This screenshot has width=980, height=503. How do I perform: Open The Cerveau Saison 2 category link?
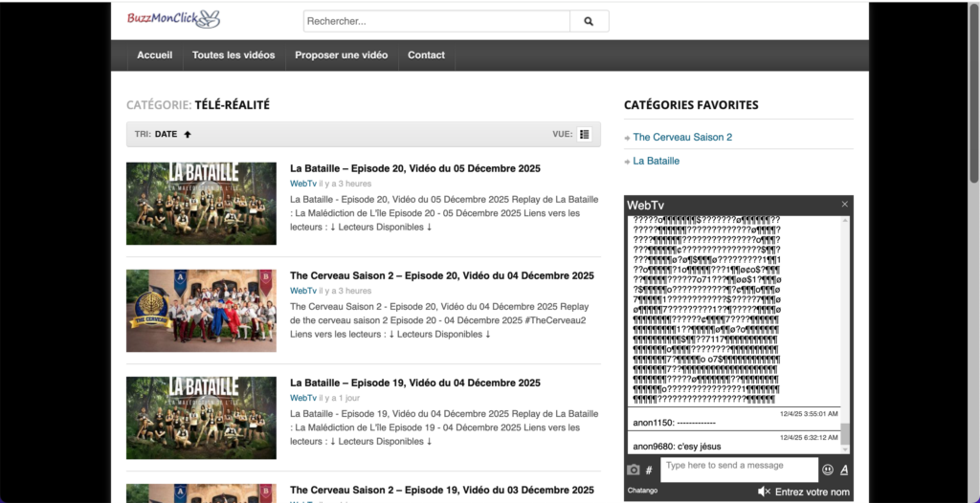682,138
